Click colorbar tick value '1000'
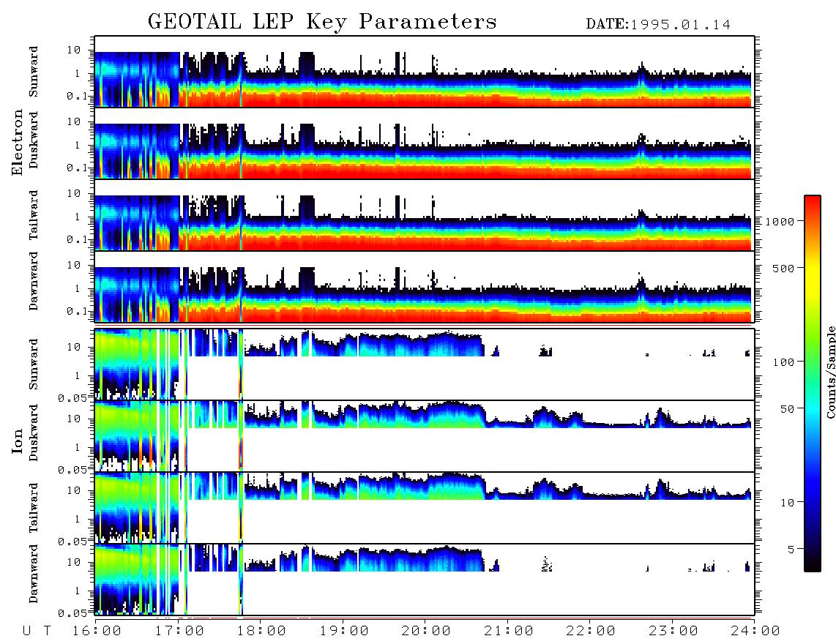 pyautogui.click(x=780, y=221)
